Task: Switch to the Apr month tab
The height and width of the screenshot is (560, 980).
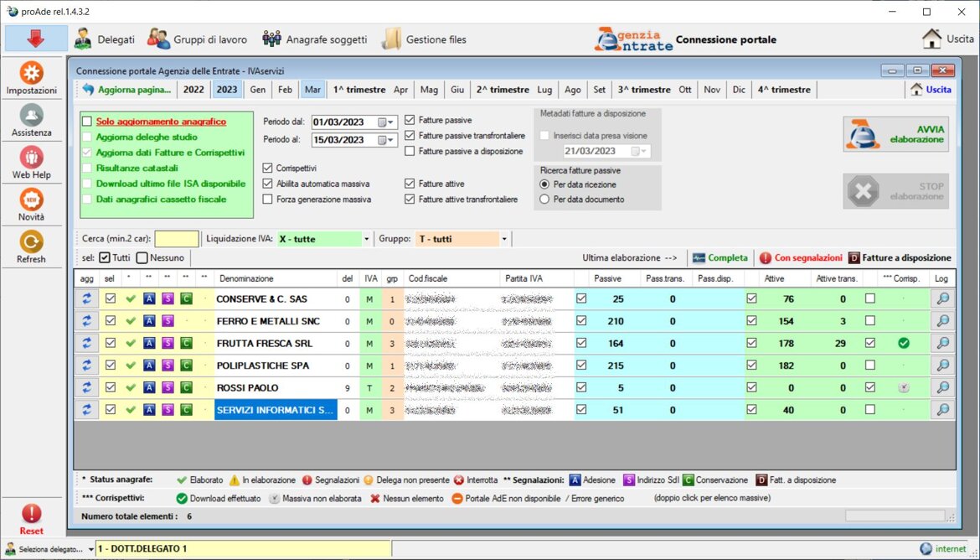Action: point(400,90)
